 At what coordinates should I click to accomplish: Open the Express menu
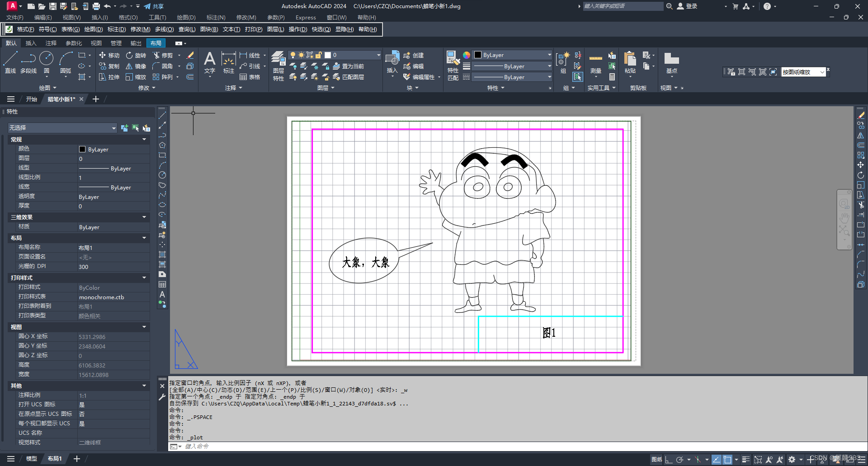tap(306, 18)
